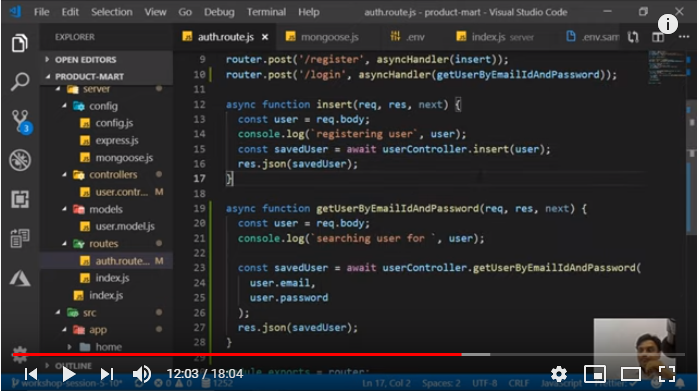Click the red video progress bar
This screenshot has height=391, width=699.
click(237, 354)
